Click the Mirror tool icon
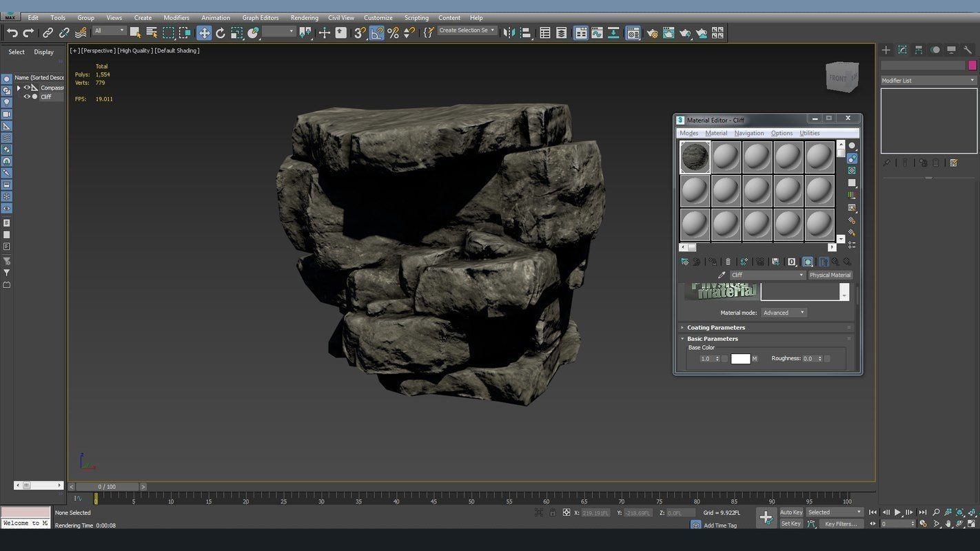Viewport: 980px width, 551px height. pos(509,32)
